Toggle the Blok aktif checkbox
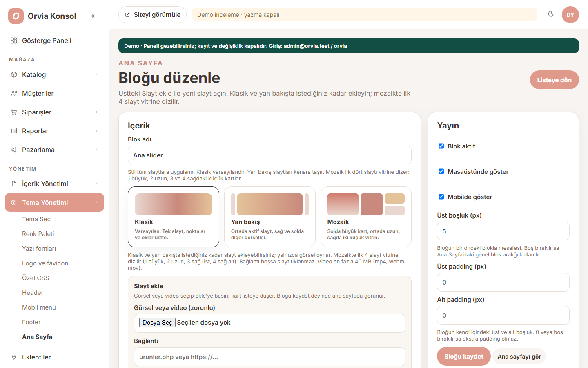The image size is (588, 368). pyautogui.click(x=441, y=146)
